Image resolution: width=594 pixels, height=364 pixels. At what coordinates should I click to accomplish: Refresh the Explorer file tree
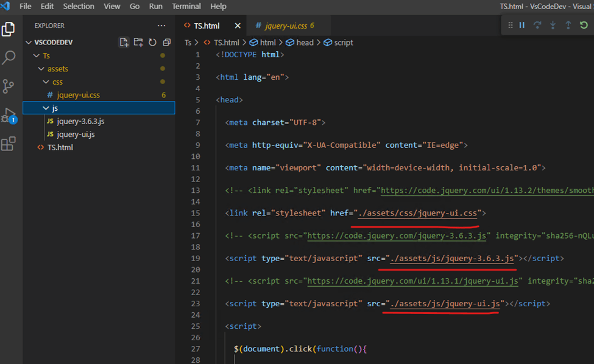click(x=152, y=43)
